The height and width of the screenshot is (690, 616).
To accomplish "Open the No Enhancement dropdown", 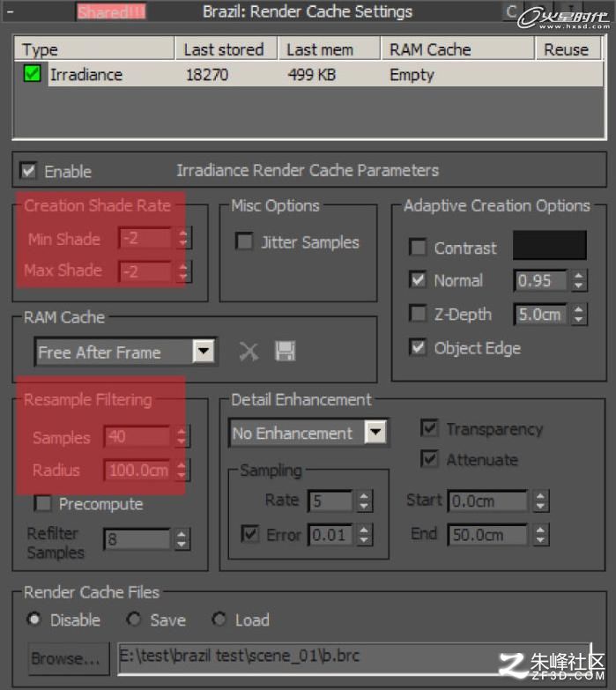I will coord(375,432).
